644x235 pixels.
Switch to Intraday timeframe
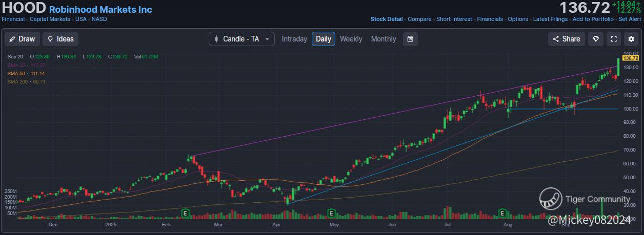click(294, 39)
